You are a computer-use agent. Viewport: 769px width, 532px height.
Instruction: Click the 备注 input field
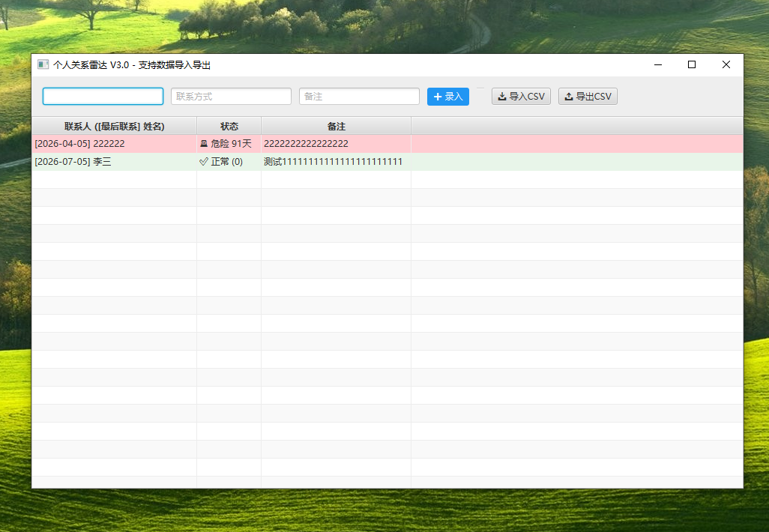(x=359, y=97)
